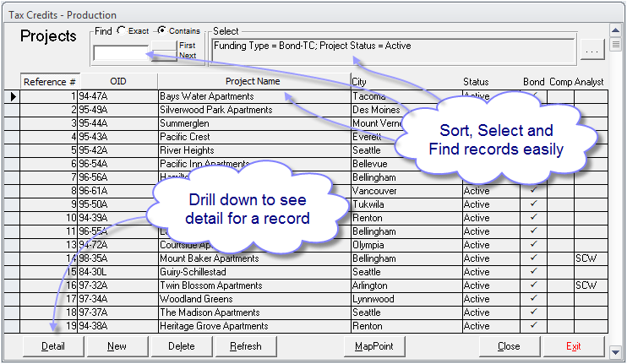Click Mount Baker Apartments project name
The width and height of the screenshot is (627, 364).
[209, 258]
